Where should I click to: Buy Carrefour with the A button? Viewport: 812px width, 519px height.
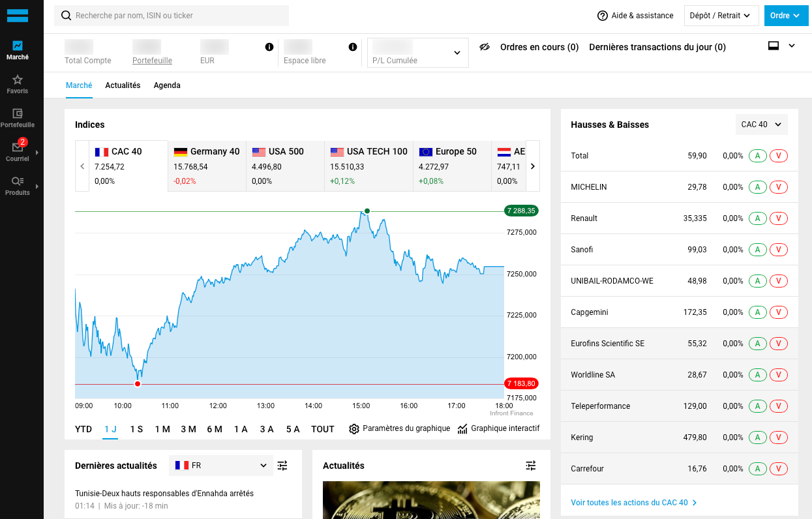click(x=757, y=469)
